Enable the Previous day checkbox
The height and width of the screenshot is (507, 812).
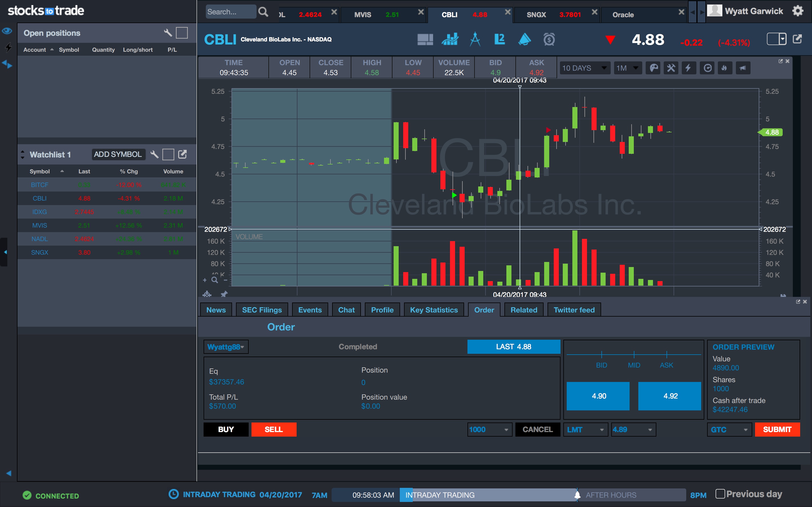720,493
